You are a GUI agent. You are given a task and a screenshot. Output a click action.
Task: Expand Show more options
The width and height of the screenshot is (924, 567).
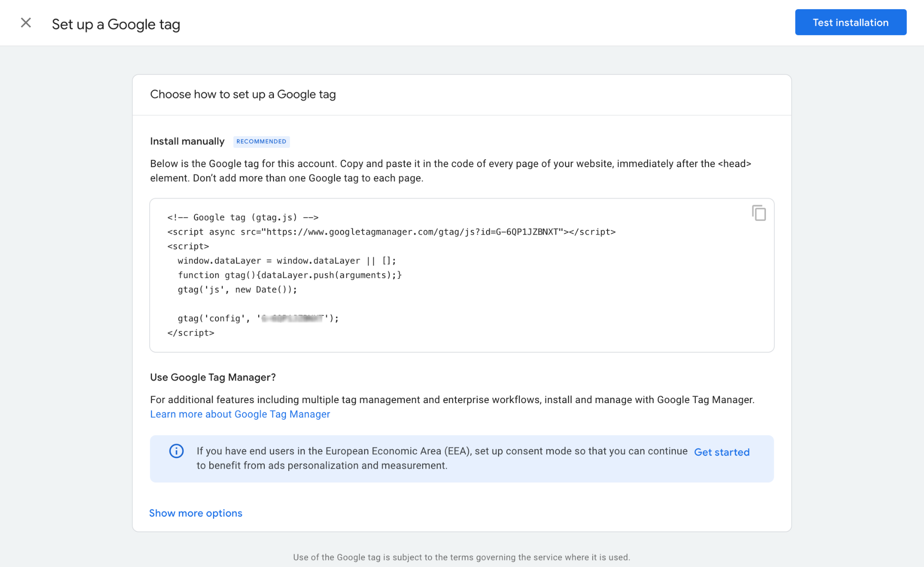coord(195,513)
